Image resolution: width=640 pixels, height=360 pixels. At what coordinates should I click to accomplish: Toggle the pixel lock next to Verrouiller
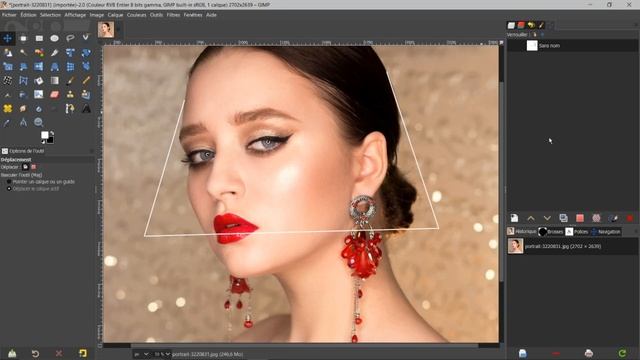535,35
